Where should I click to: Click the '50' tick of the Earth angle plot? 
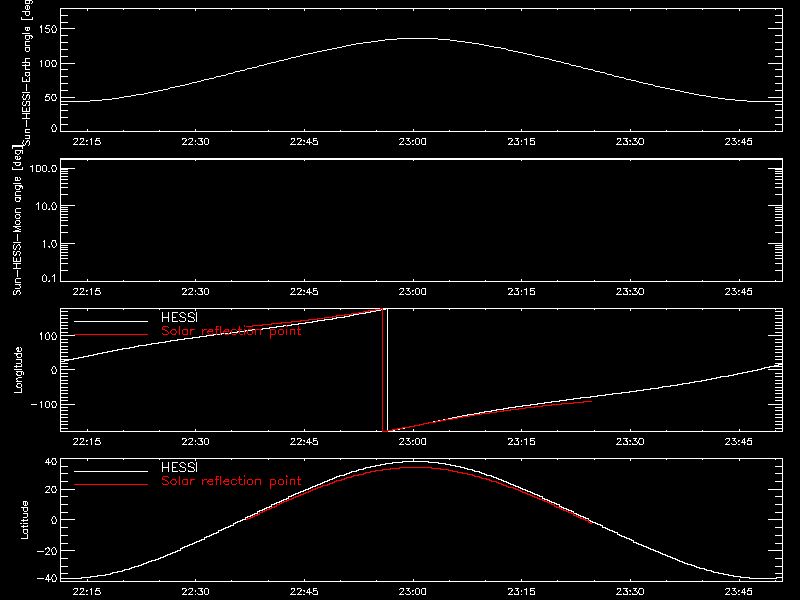click(51, 97)
